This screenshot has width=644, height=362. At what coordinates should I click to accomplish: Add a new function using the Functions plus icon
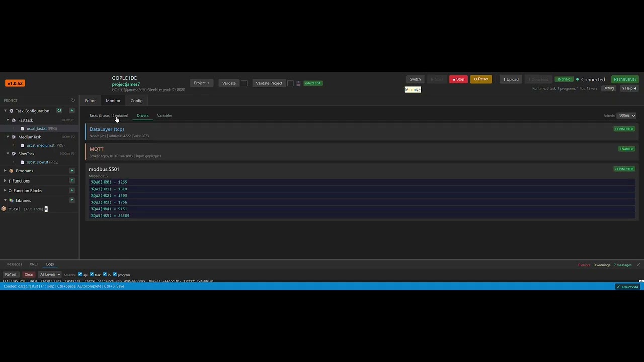click(72, 180)
